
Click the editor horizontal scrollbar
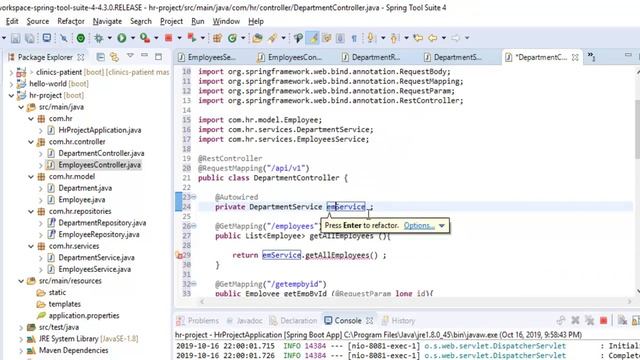tap(416, 302)
